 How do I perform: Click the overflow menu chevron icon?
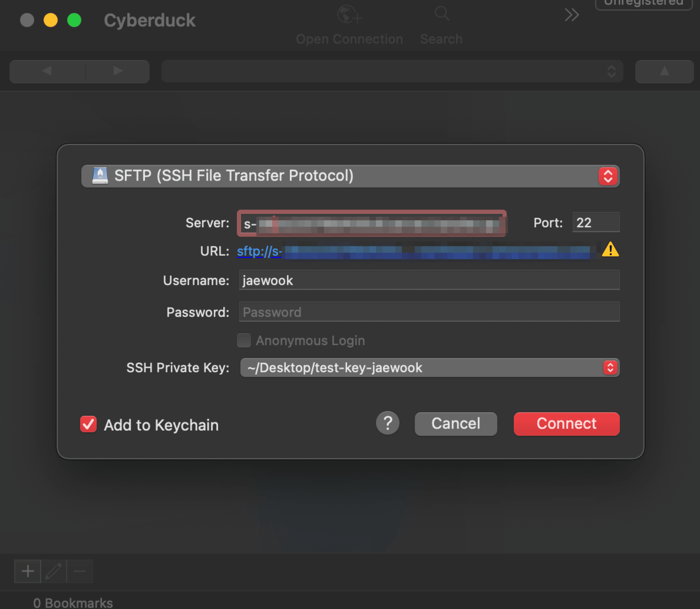click(571, 17)
